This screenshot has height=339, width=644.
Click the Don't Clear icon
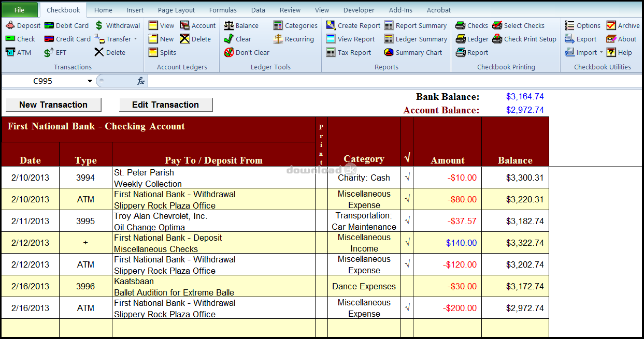point(228,52)
